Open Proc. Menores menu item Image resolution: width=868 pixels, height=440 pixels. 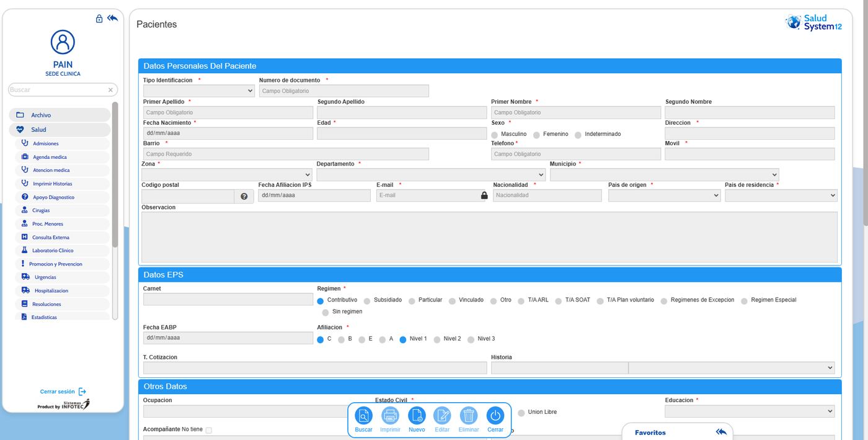[x=62, y=224]
